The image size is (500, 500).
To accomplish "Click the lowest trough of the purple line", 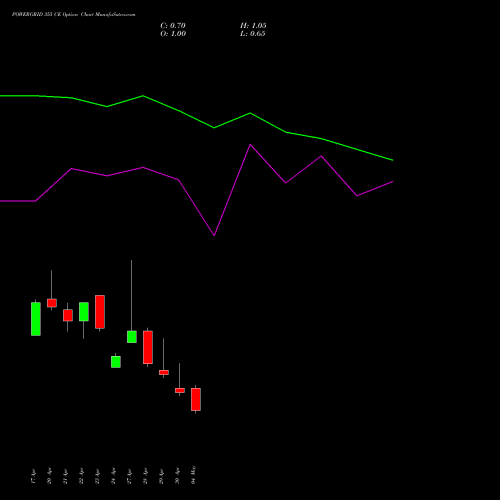I will tap(214, 235).
